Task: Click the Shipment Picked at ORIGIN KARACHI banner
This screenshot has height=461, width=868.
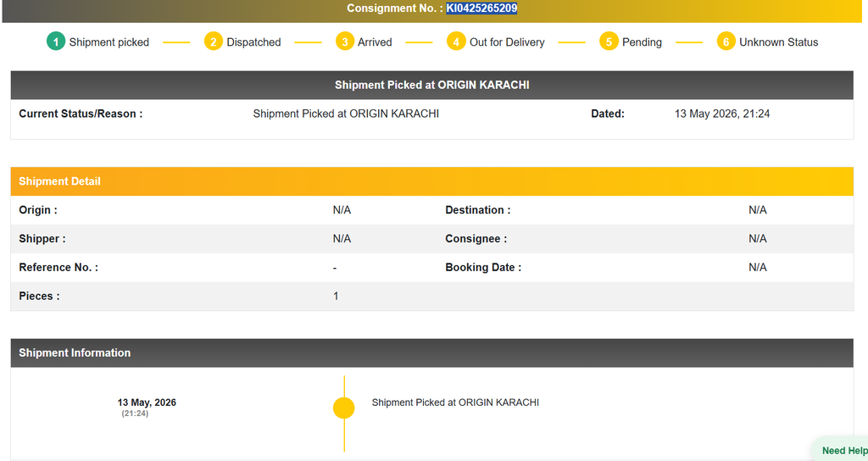Action: (x=431, y=86)
